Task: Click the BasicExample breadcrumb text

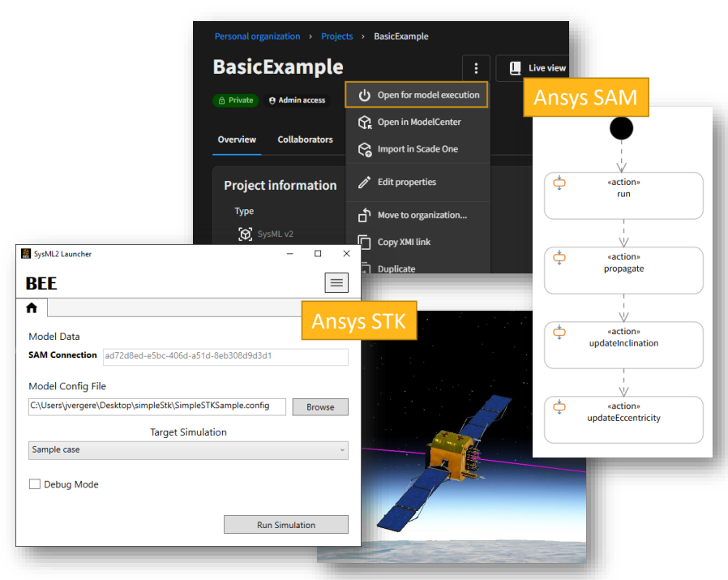Action: pos(401,37)
